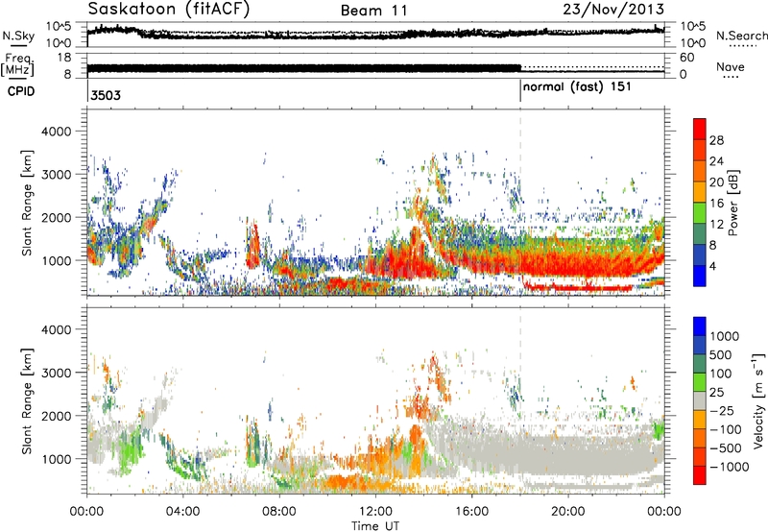Click the 'N.Search' legend label
This screenshot has width=768, height=532.
pyautogui.click(x=741, y=36)
